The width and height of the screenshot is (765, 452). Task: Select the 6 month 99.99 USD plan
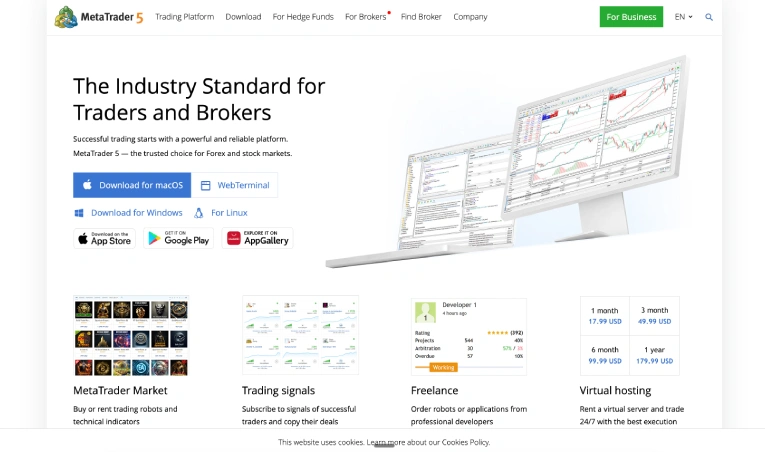605,355
